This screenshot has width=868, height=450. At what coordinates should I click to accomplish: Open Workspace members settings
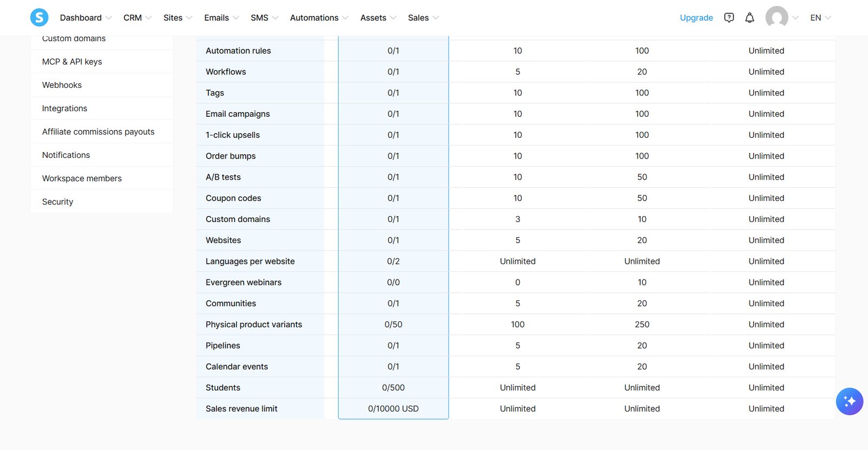(101, 179)
